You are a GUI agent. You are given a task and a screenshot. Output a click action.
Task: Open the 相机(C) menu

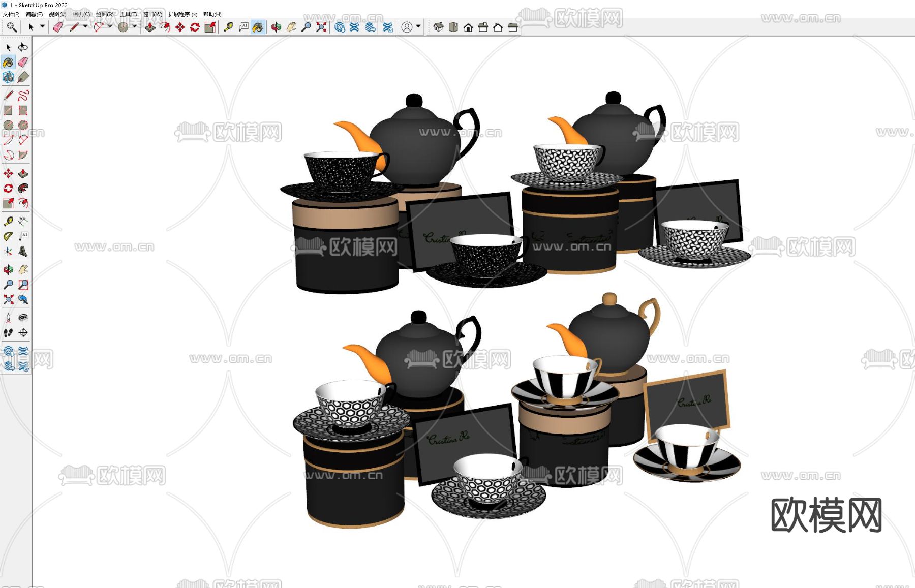click(81, 14)
